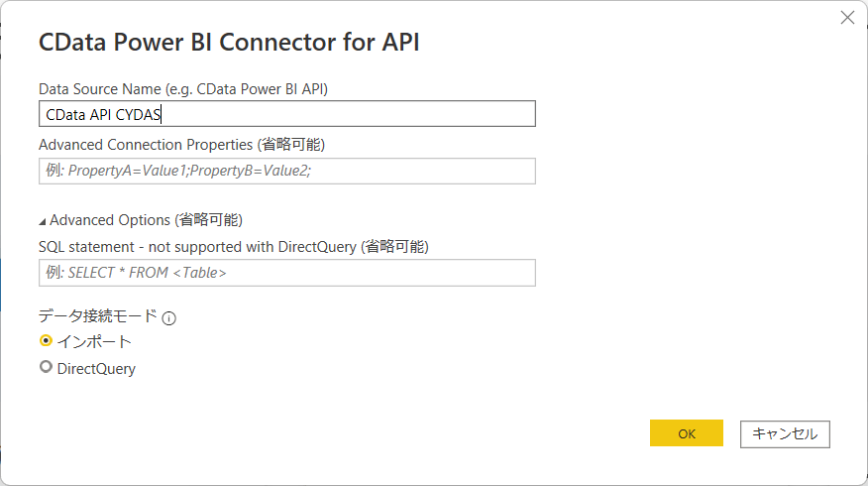Click the DirectQuery option label text
This screenshot has width=868, height=486.
[96, 368]
